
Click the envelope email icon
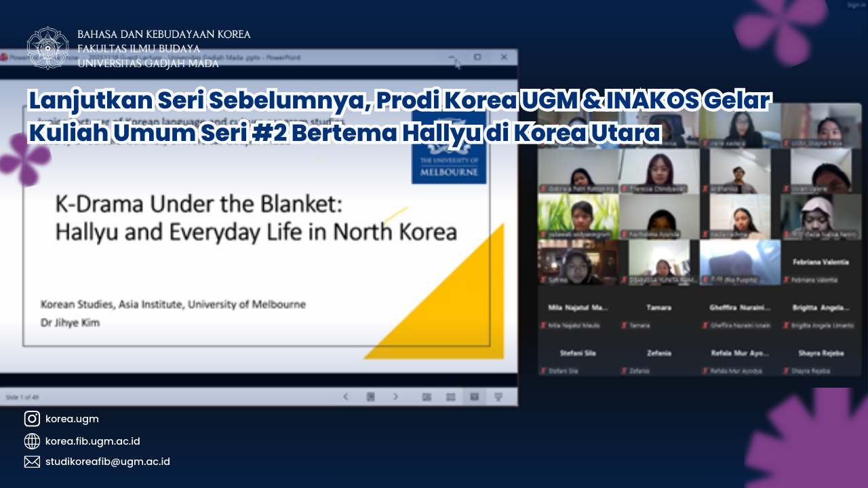click(x=32, y=462)
